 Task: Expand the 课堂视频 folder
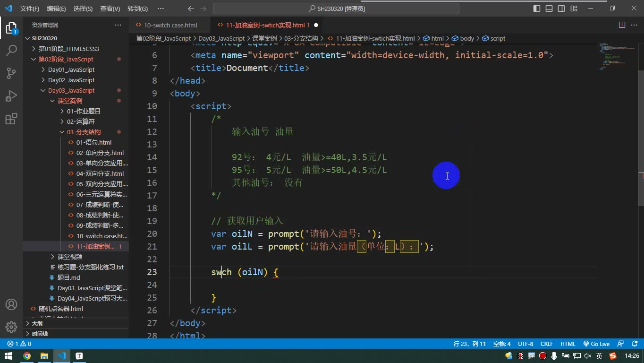pos(70,257)
